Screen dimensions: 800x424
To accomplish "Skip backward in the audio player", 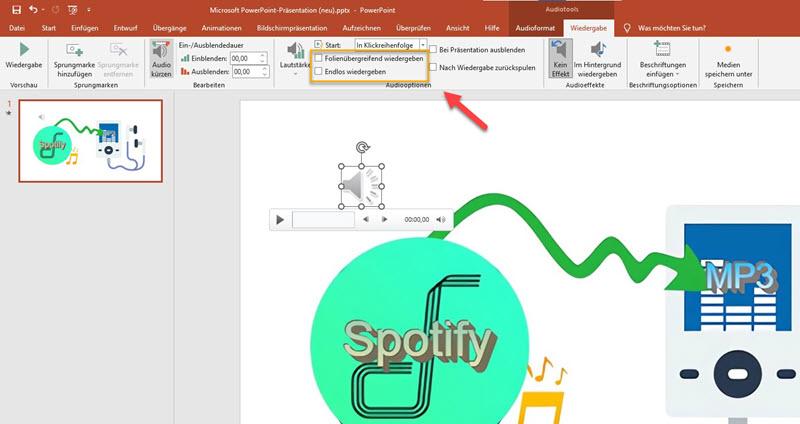I will 366,219.
